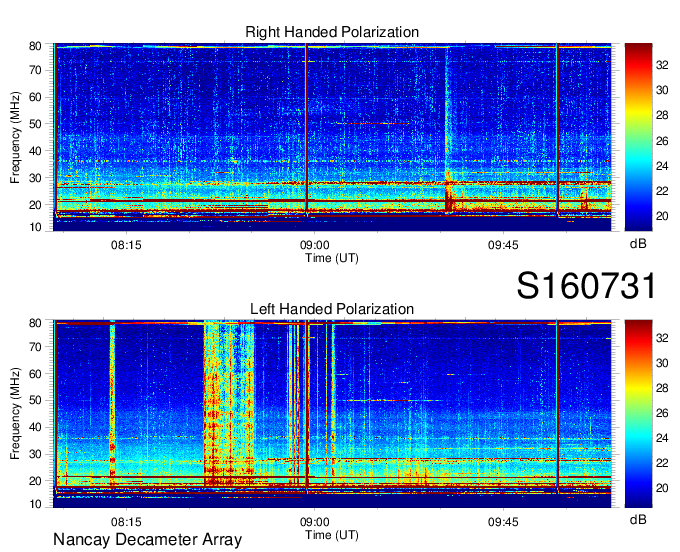Screen dimensions: 680x552
Task: Click the "Nancay Decameter Array" caption
Action: pyautogui.click(x=147, y=540)
